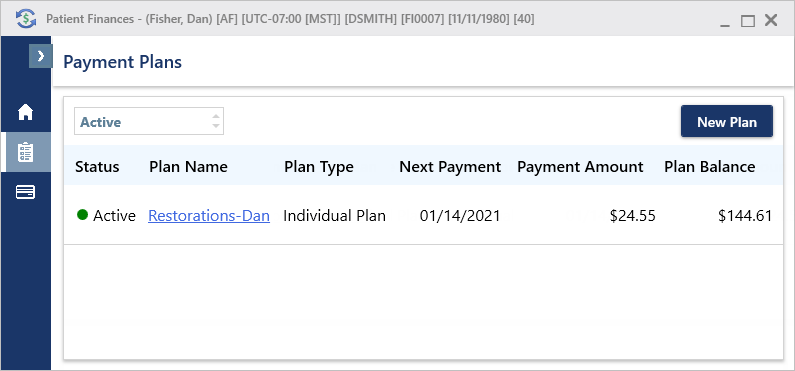
Task: Sort by Next Payment column header
Action: 450,167
